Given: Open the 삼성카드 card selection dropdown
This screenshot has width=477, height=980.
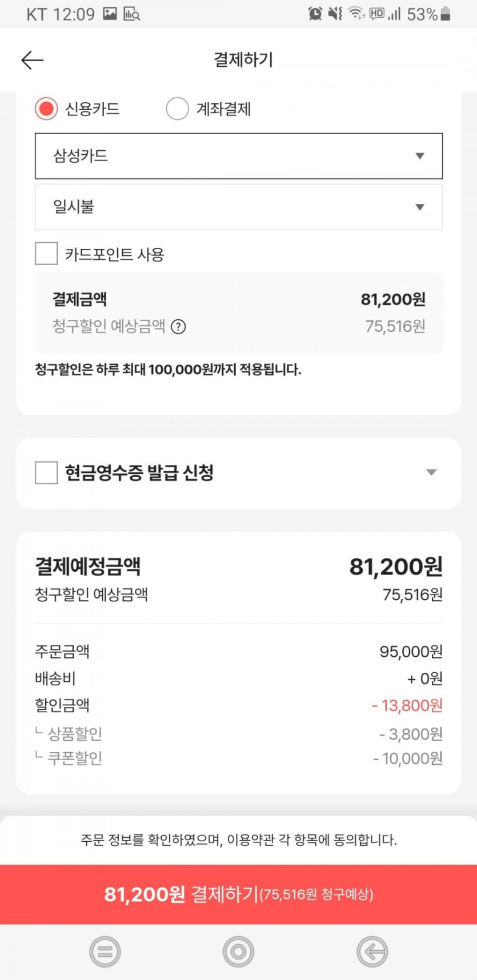Looking at the screenshot, I should [x=238, y=156].
